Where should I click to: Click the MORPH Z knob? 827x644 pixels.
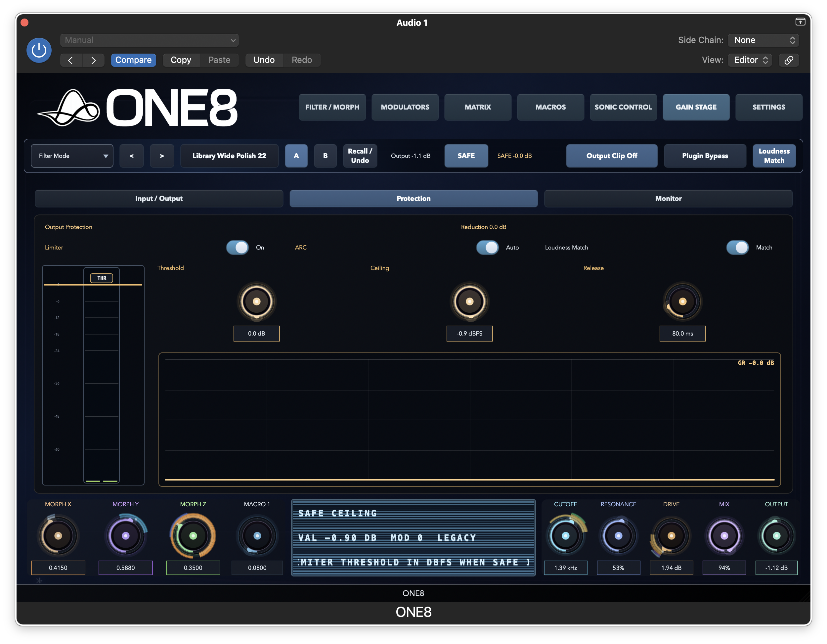tap(193, 536)
